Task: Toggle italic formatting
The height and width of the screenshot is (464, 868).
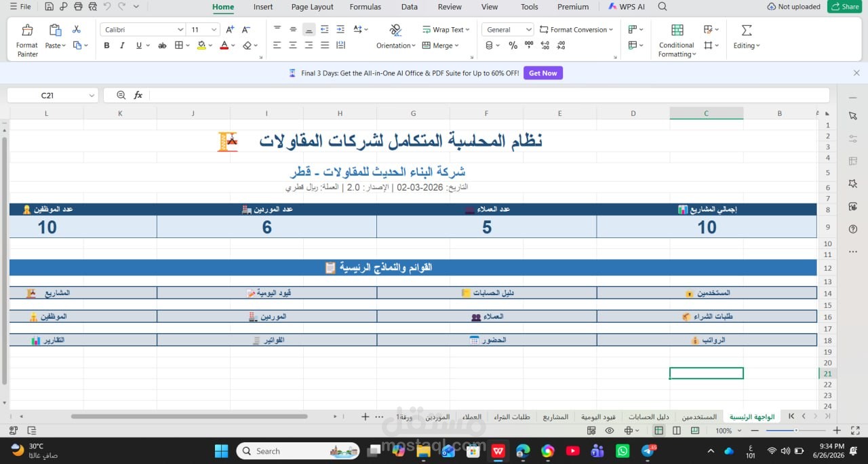Action: pos(122,45)
